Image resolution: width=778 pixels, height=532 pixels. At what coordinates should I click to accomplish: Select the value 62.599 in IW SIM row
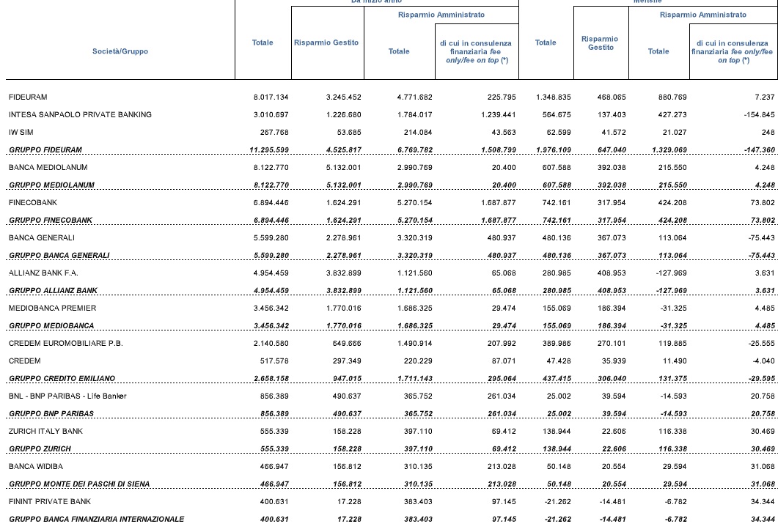558,133
